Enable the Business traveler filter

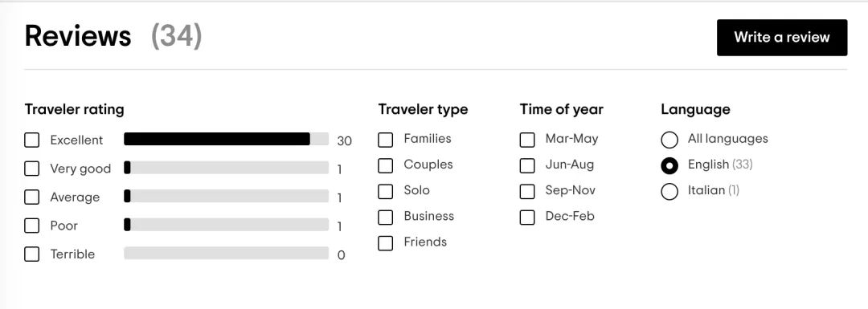(385, 218)
